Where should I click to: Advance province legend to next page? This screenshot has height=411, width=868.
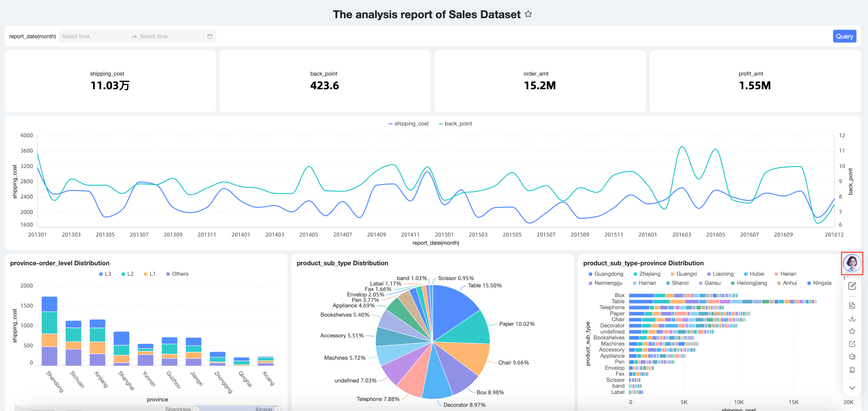click(846, 278)
